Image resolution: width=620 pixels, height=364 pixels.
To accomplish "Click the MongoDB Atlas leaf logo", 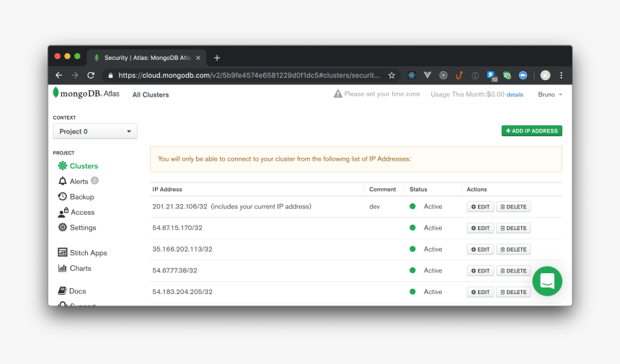I will click(x=56, y=92).
